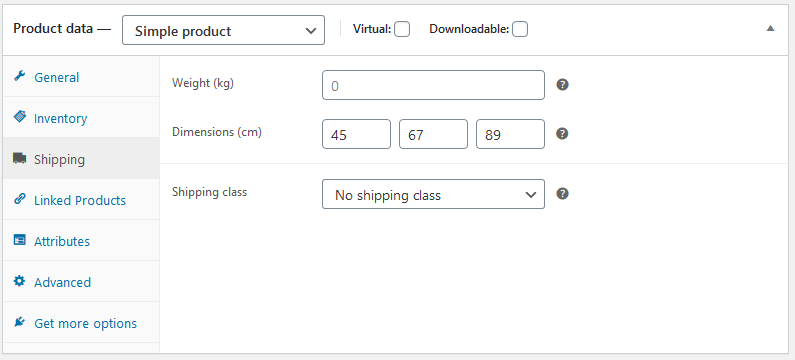Click the Inventory tag icon
Viewport: 795px width, 360px height.
pyautogui.click(x=19, y=117)
